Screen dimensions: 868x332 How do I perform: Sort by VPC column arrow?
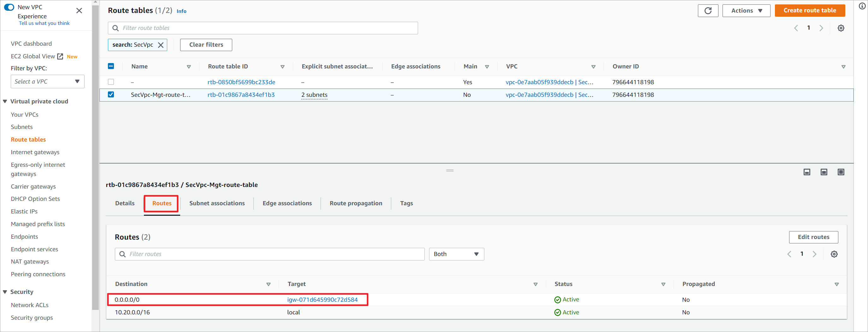[593, 67]
